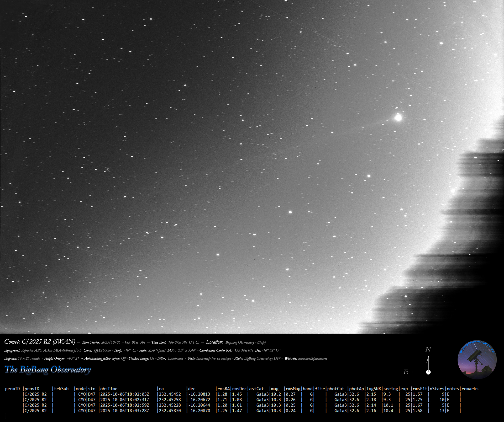
Task: Select the obsTime column header
Action: point(109,389)
